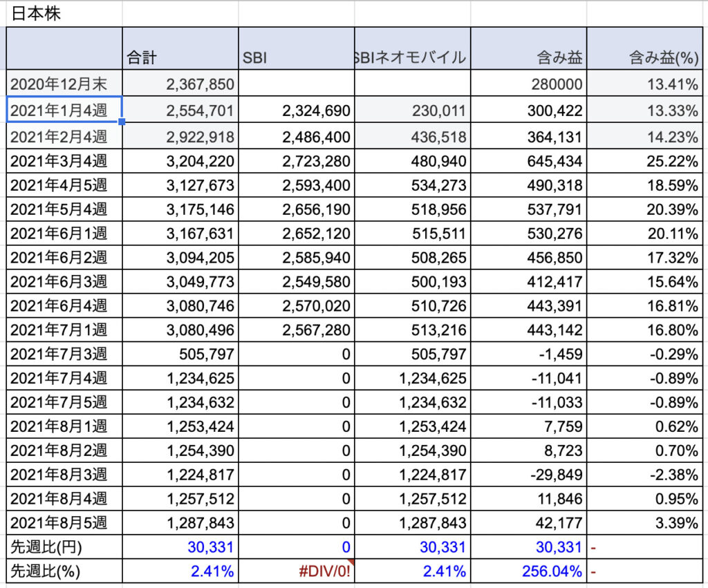Image resolution: width=708 pixels, height=588 pixels.
Task: Select the 2021年7月1週 row label
Action: coord(64,330)
